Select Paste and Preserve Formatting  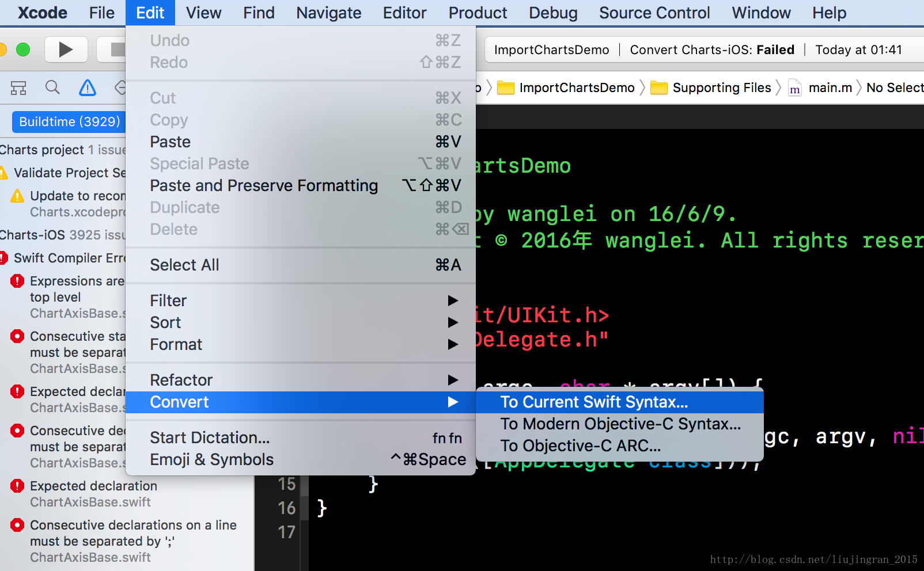[301, 185]
